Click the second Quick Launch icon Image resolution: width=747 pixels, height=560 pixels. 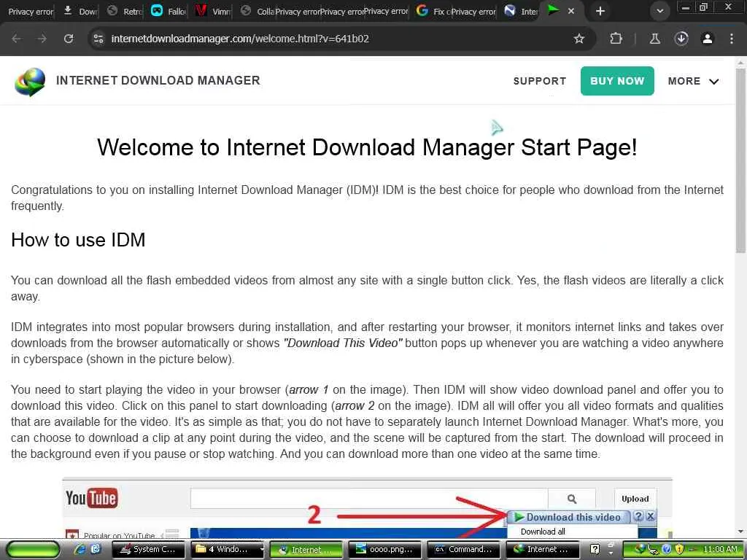point(96,549)
